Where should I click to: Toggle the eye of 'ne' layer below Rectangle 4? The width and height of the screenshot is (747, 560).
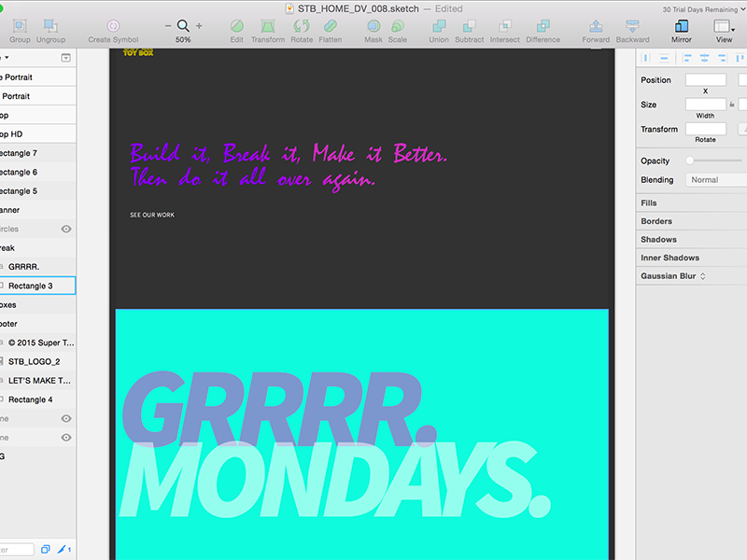coord(66,418)
